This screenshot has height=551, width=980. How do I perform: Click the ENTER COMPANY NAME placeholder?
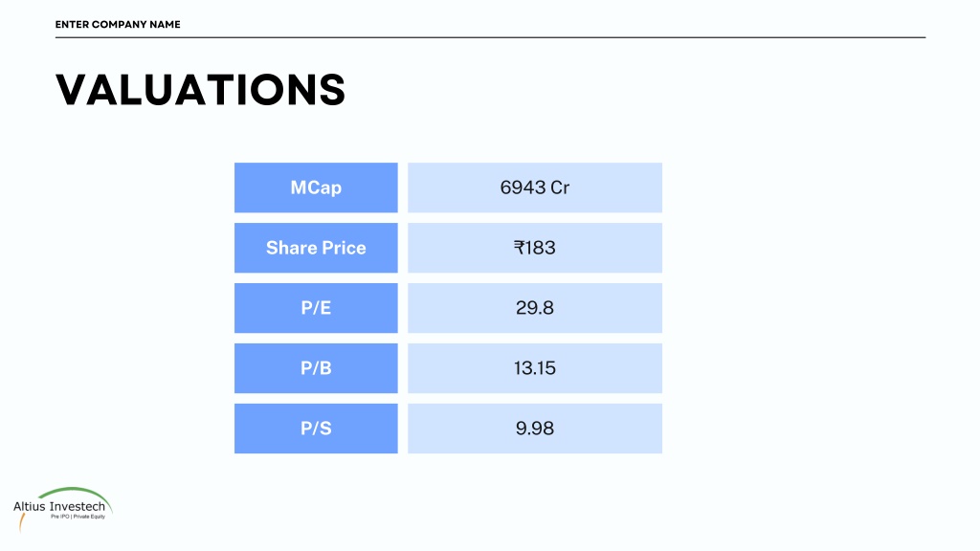click(x=118, y=24)
